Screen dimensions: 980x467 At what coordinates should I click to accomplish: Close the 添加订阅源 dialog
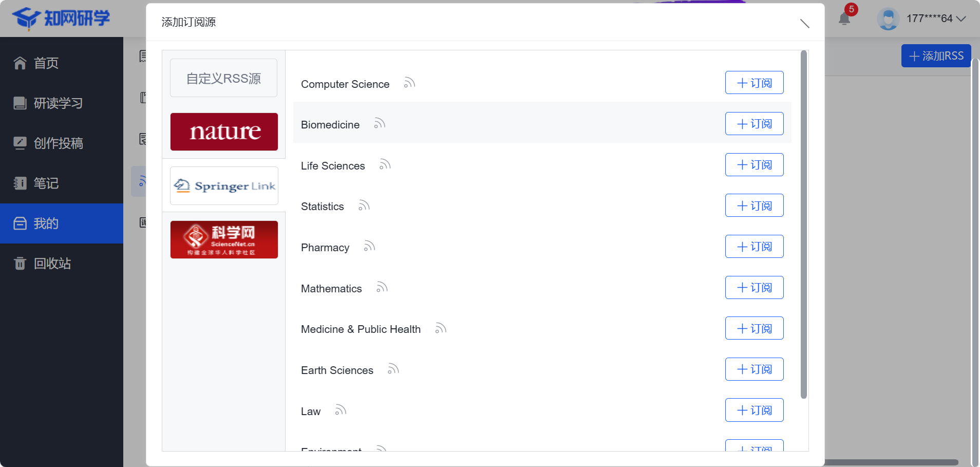click(x=804, y=23)
